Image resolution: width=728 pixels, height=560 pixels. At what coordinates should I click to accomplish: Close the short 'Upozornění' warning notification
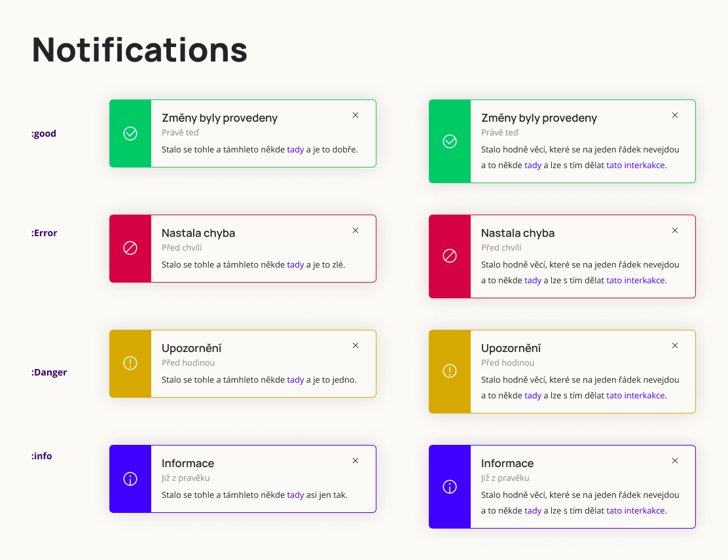(x=355, y=345)
